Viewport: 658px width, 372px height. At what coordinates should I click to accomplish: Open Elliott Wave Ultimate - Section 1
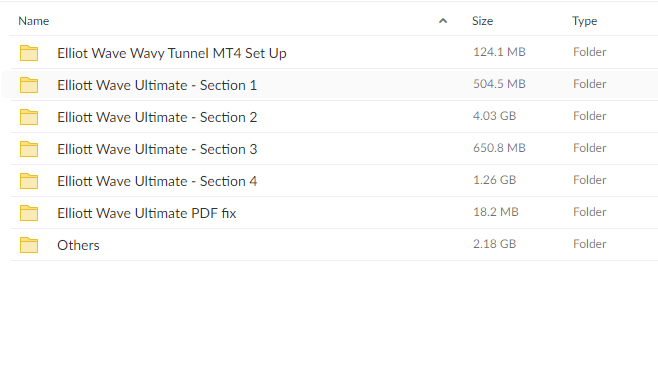[x=157, y=85]
